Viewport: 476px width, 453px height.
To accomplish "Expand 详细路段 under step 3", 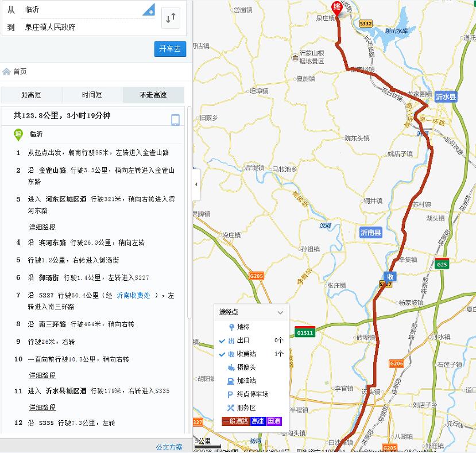I will [x=42, y=227].
